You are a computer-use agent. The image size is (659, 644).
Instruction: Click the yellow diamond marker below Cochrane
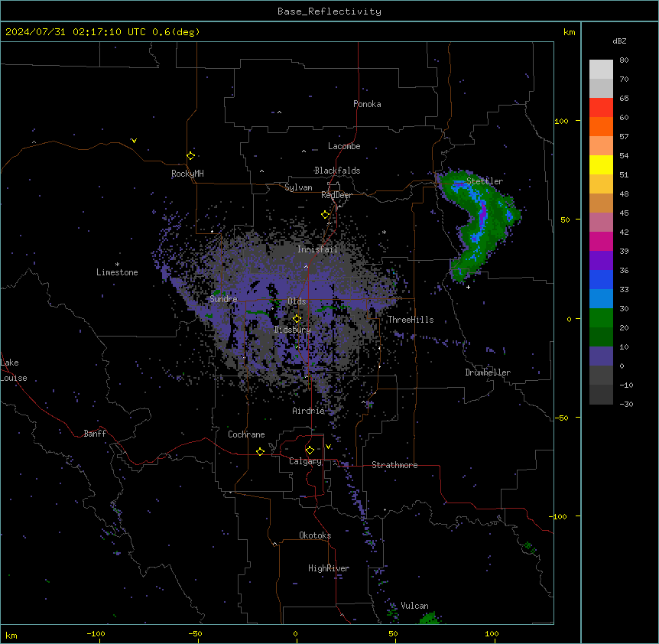(x=260, y=451)
